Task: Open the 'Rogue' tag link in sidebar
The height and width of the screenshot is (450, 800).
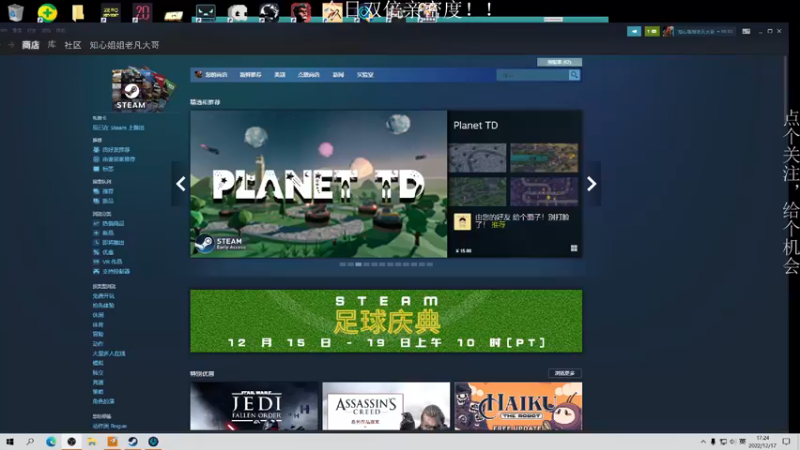Action: 110,426
